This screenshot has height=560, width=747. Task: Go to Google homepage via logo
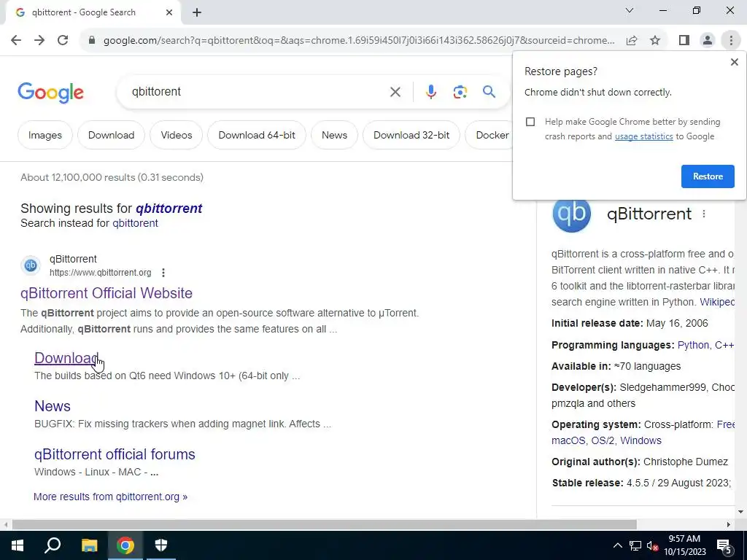coord(50,93)
